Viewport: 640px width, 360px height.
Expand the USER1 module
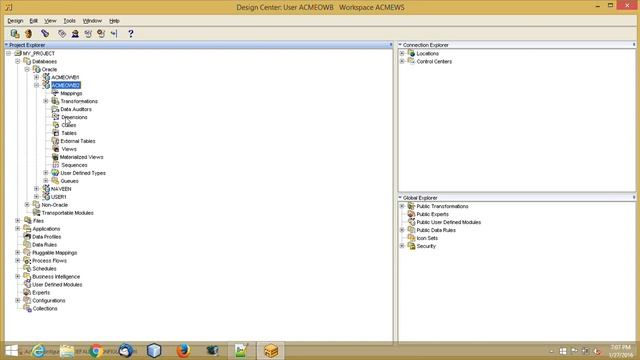pyautogui.click(x=36, y=197)
